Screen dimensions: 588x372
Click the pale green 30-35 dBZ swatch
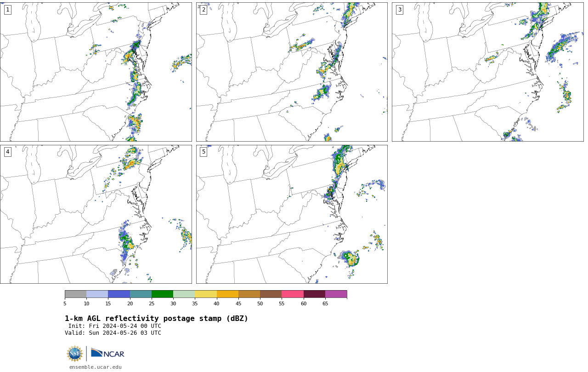point(184,294)
